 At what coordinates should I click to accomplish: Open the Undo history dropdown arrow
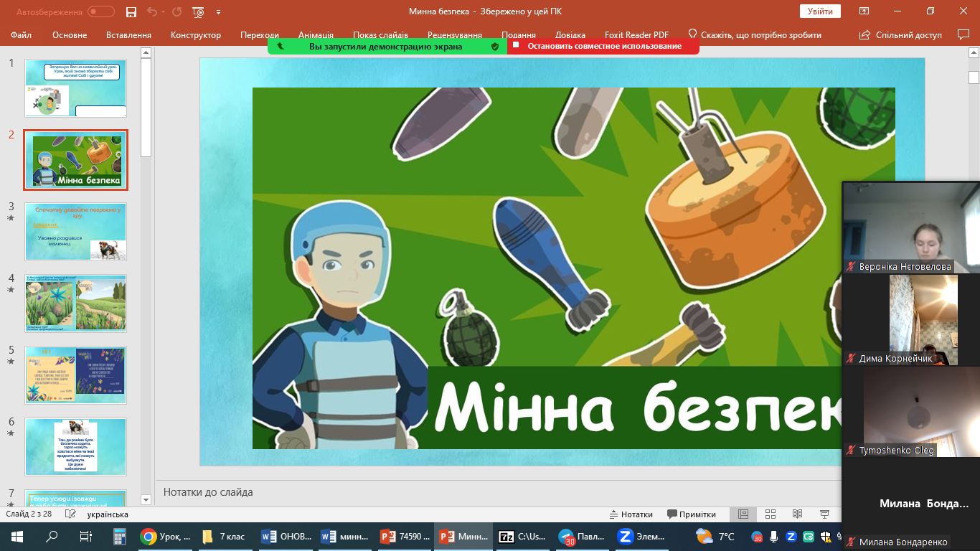[161, 12]
